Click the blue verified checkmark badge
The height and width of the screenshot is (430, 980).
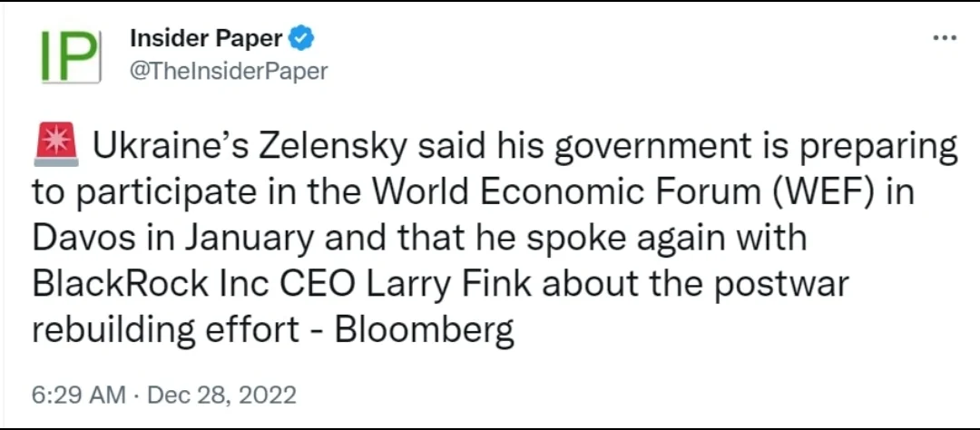click(x=302, y=39)
